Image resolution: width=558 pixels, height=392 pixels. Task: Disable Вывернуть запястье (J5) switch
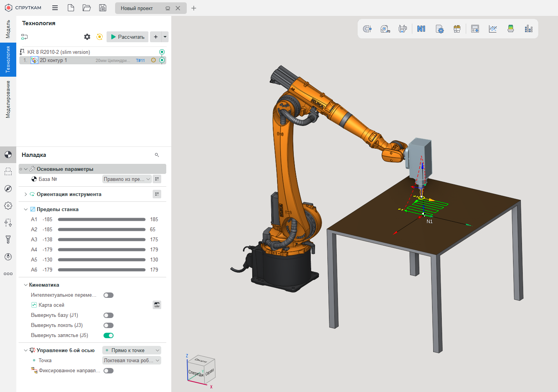click(x=108, y=335)
